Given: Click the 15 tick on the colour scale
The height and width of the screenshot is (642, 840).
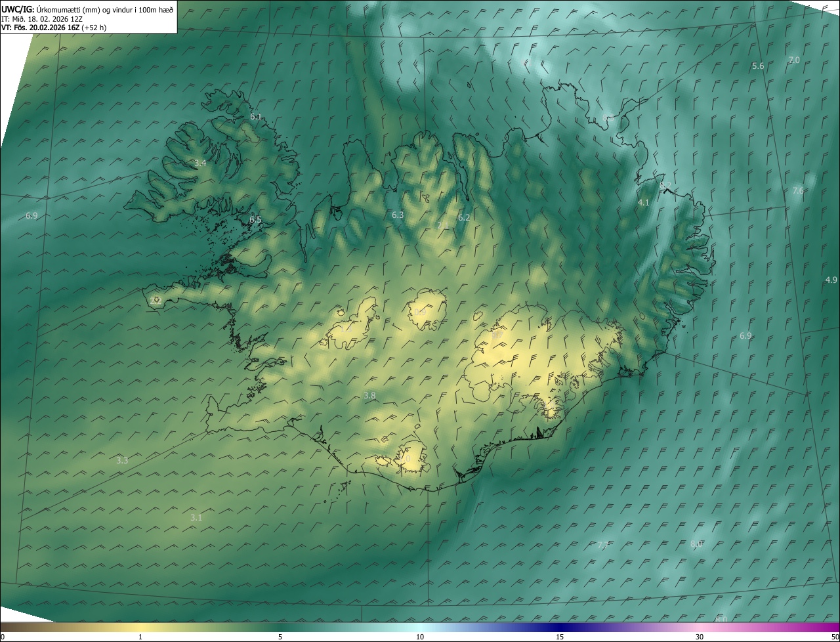Looking at the screenshot, I should (x=560, y=637).
